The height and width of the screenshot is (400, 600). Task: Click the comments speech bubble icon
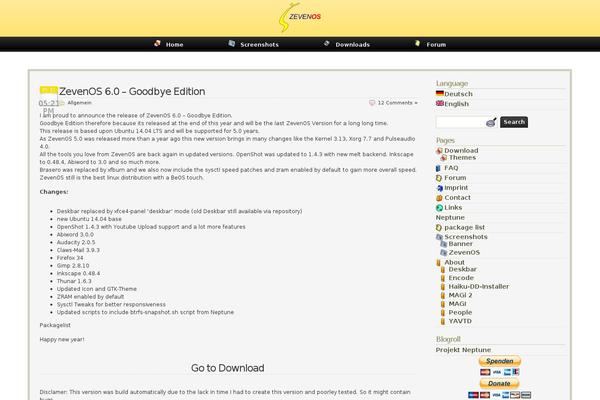(x=372, y=103)
